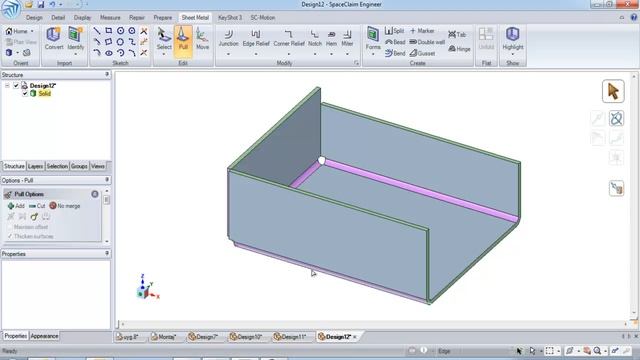Viewport: 640px width, 360px height.
Task: Click the Bend tool
Action: click(x=395, y=53)
